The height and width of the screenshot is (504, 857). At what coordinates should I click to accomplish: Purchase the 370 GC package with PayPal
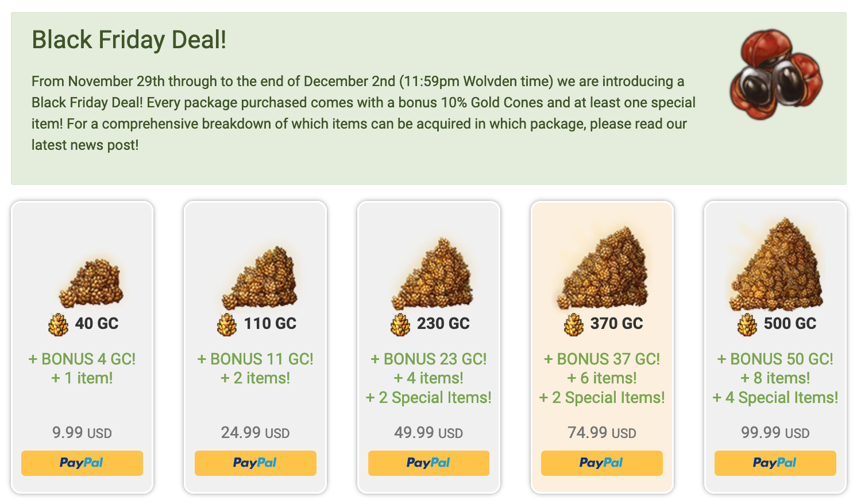[601, 463]
